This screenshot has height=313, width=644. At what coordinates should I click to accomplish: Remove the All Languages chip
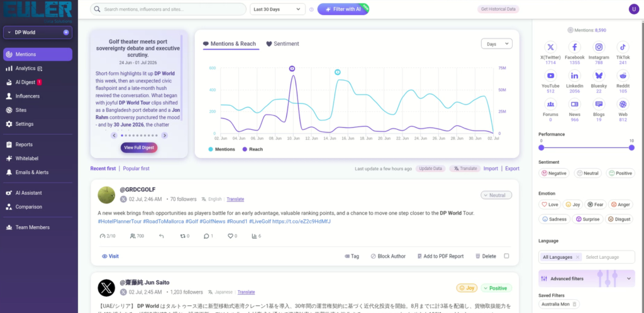click(577, 257)
